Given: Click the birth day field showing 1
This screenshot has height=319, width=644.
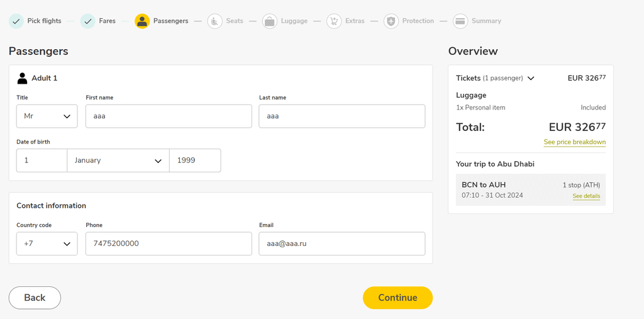Looking at the screenshot, I should (x=42, y=160).
